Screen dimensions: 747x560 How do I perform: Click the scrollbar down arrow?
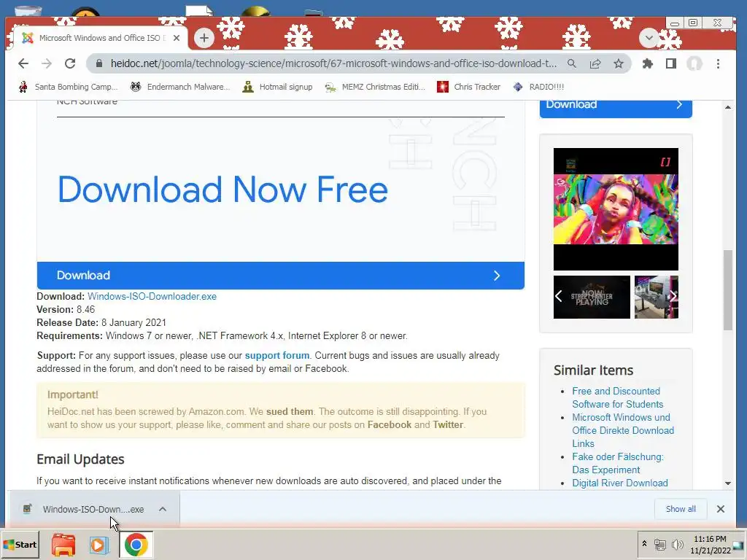727,483
